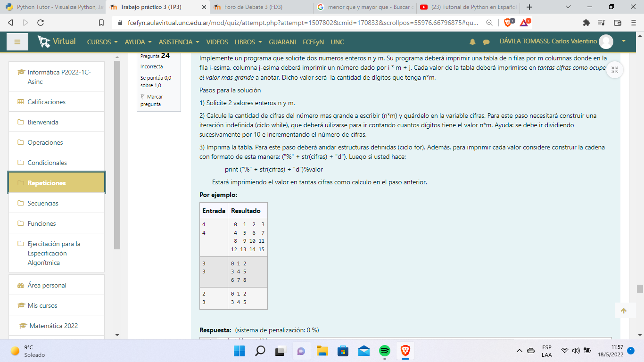Open Condicionales section in sidebar

click(56, 163)
